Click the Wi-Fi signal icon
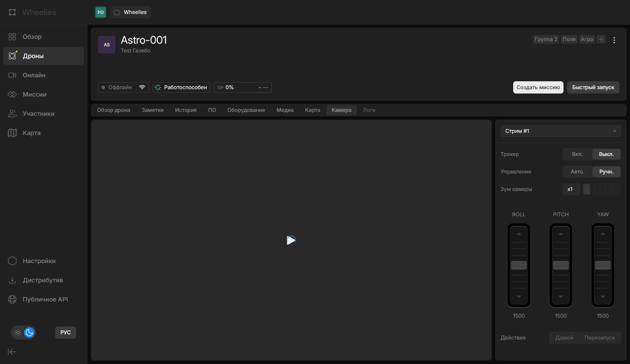Viewport: 630px width, 364px height. point(142,87)
